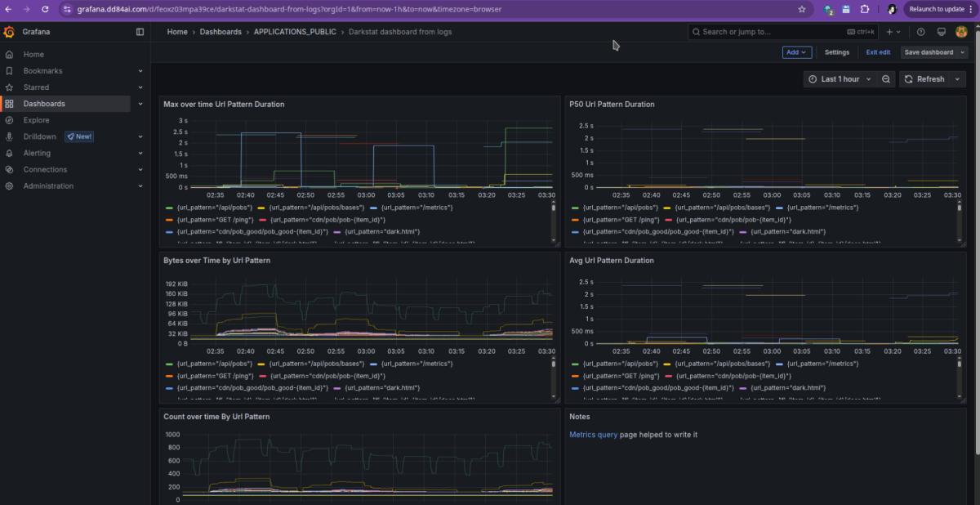The width and height of the screenshot is (980, 505).
Task: Click the Refresh button
Action: click(925, 79)
